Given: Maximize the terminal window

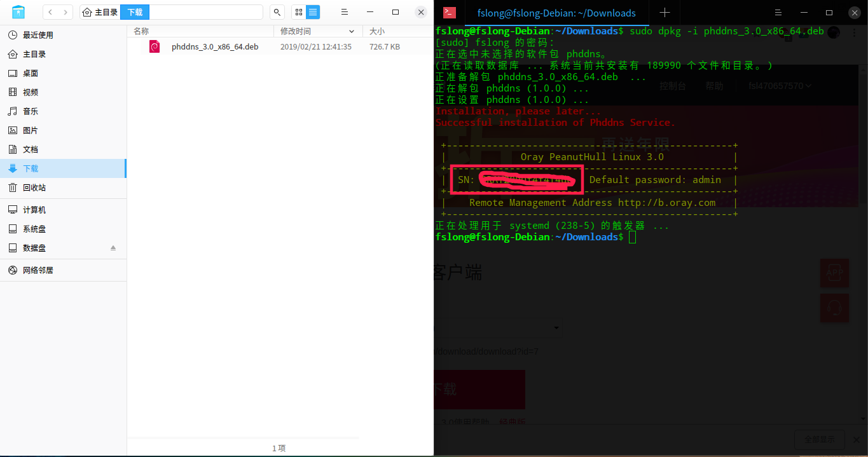Looking at the screenshot, I should click(829, 12).
